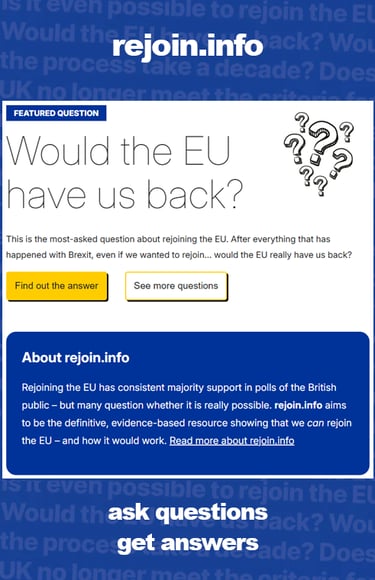Click the faded Is it even possible text at bottom
This screenshot has width=375, height=580.
tap(104, 488)
